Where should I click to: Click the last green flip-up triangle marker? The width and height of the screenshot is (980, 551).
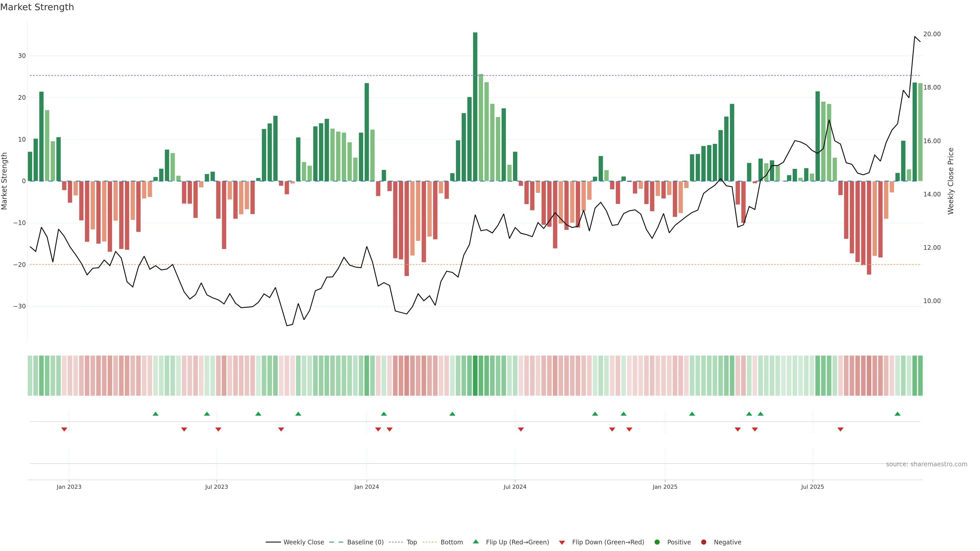pyautogui.click(x=897, y=414)
